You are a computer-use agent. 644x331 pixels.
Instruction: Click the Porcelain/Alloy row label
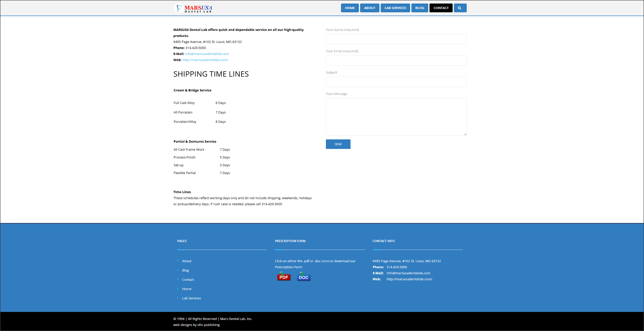185,122
